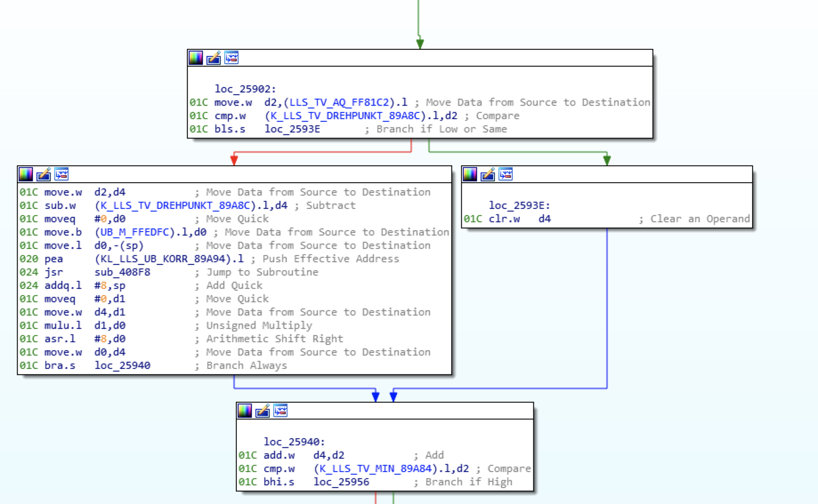The image size is (818, 504).
Task: Select moveq #0,d1 instruction
Action: pyautogui.click(x=85, y=299)
